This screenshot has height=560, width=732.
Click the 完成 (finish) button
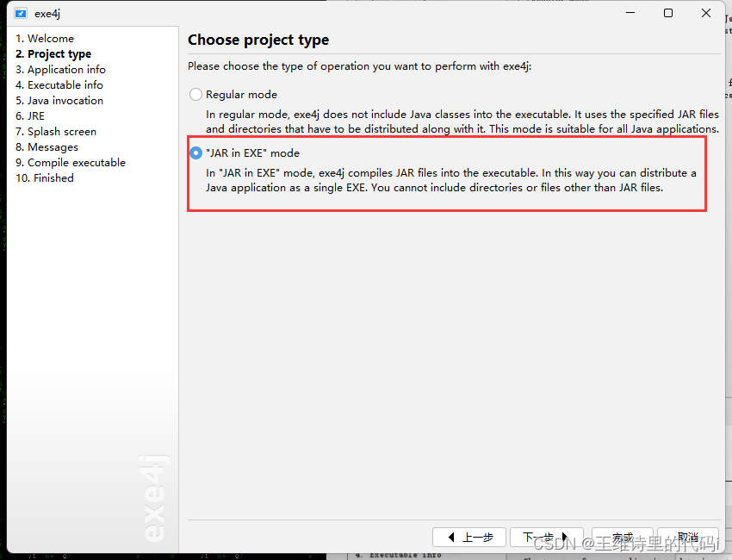point(623,537)
